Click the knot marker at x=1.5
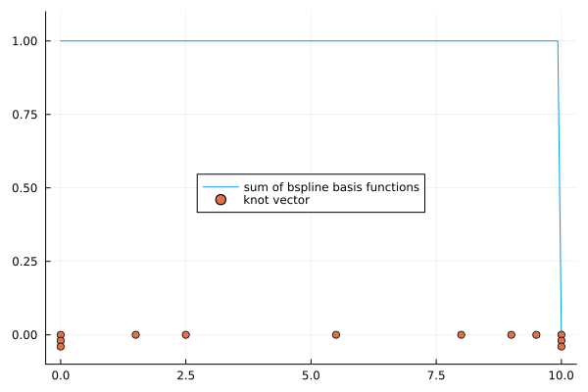Viewport: 588px width, 392px height. 135,335
